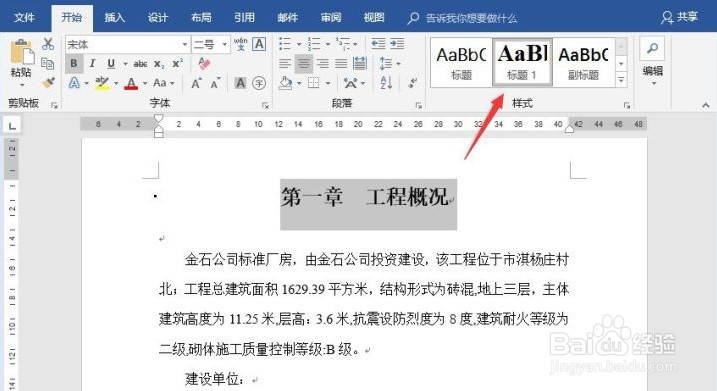Toggle Superscript formatting
Image resolution: width=717 pixels, height=391 pixels.
click(177, 64)
